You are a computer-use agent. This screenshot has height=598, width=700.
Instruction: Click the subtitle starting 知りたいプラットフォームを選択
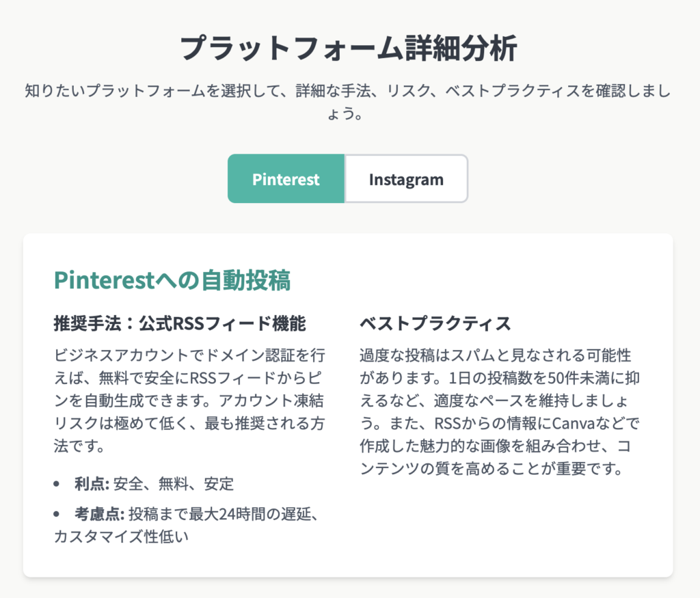pos(348,102)
